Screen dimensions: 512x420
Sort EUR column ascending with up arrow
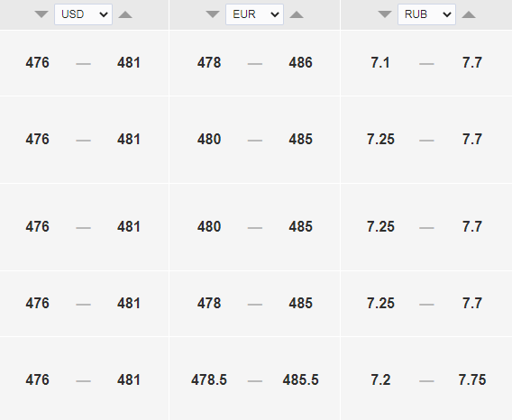pos(297,14)
